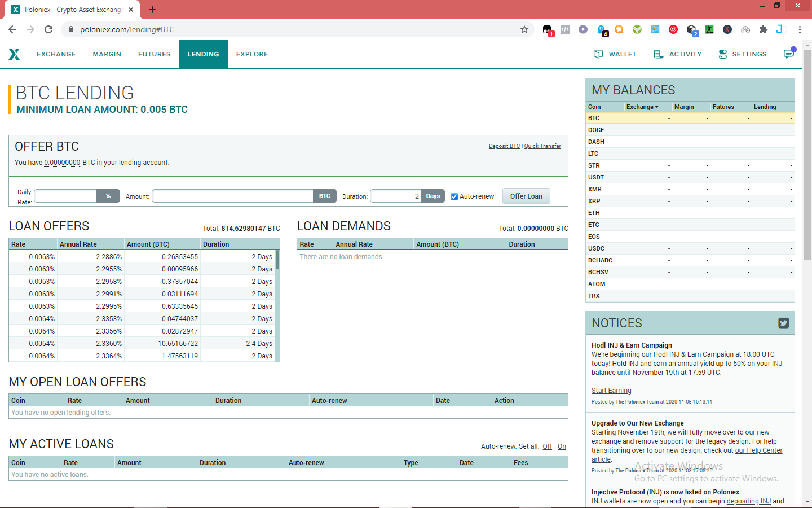
Task: Select the XMR row in My Balances
Action: click(690, 189)
